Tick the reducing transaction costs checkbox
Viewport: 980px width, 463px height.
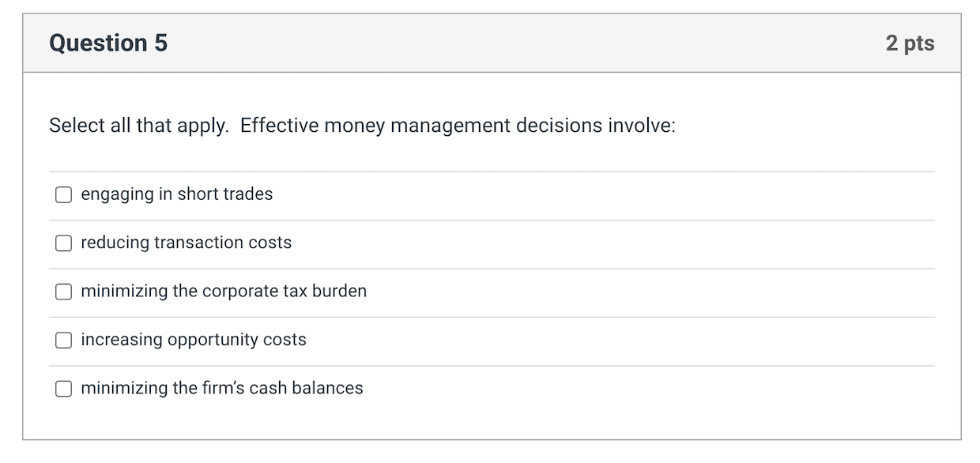pos(63,243)
